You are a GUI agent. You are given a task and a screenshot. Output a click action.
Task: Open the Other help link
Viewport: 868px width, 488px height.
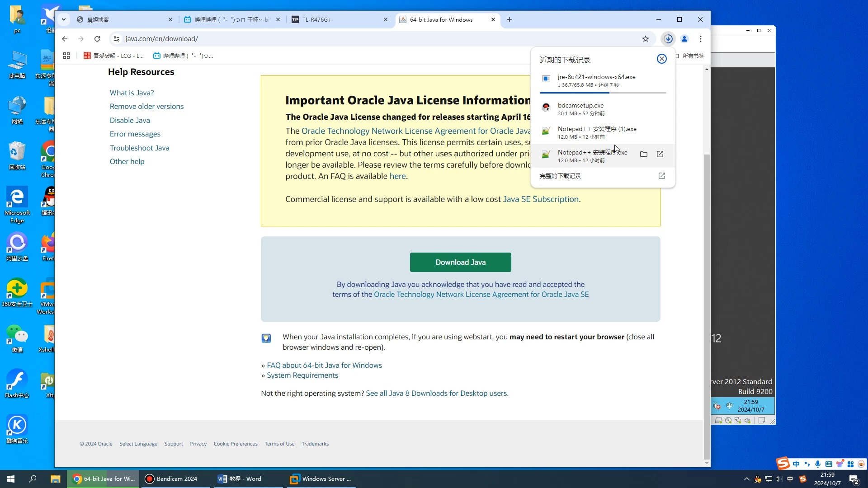127,161
